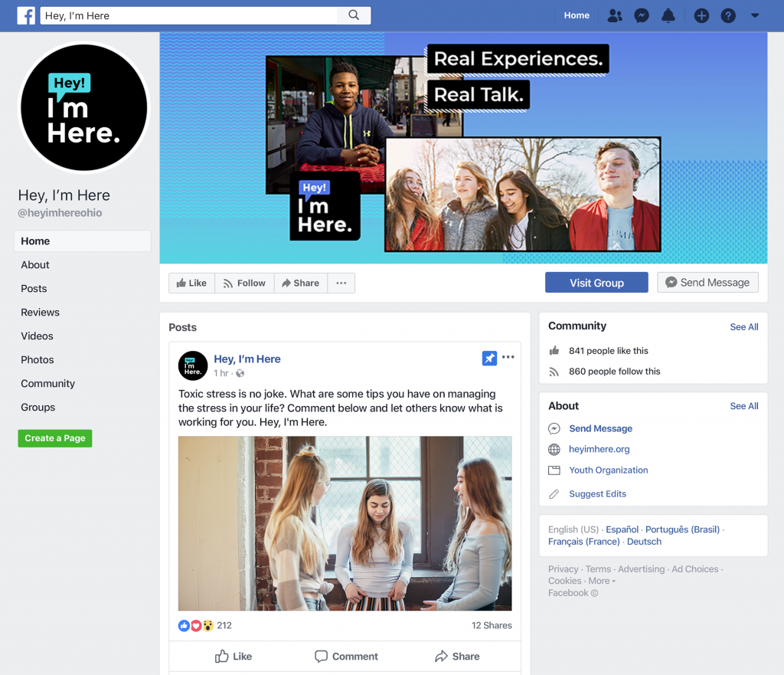Open the Help question mark icon
The image size is (784, 675).
click(728, 15)
